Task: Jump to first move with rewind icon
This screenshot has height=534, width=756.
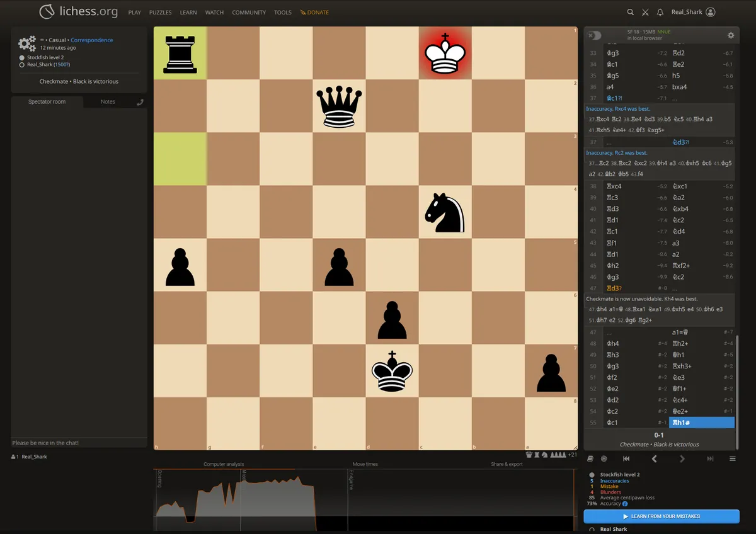Action: click(x=626, y=458)
